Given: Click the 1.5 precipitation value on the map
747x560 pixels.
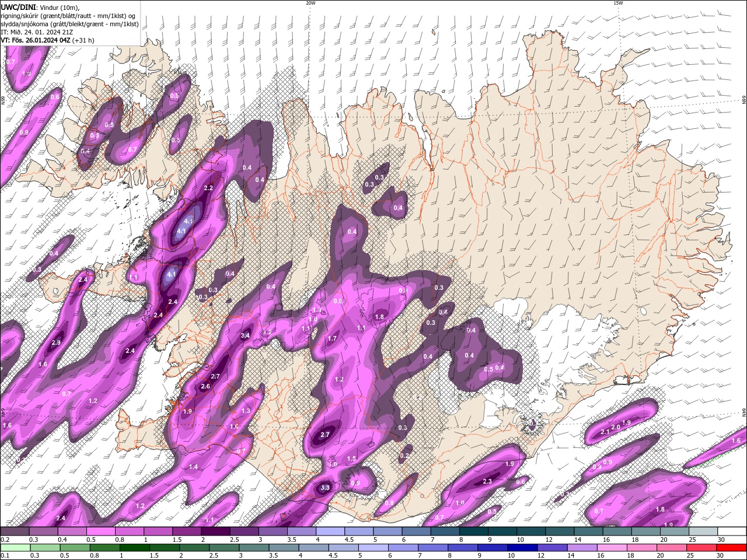Looking at the screenshot, I should (x=352, y=459).
